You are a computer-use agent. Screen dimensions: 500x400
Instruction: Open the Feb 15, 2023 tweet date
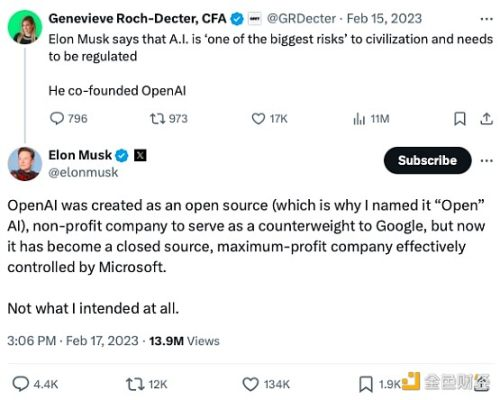pyautogui.click(x=384, y=19)
